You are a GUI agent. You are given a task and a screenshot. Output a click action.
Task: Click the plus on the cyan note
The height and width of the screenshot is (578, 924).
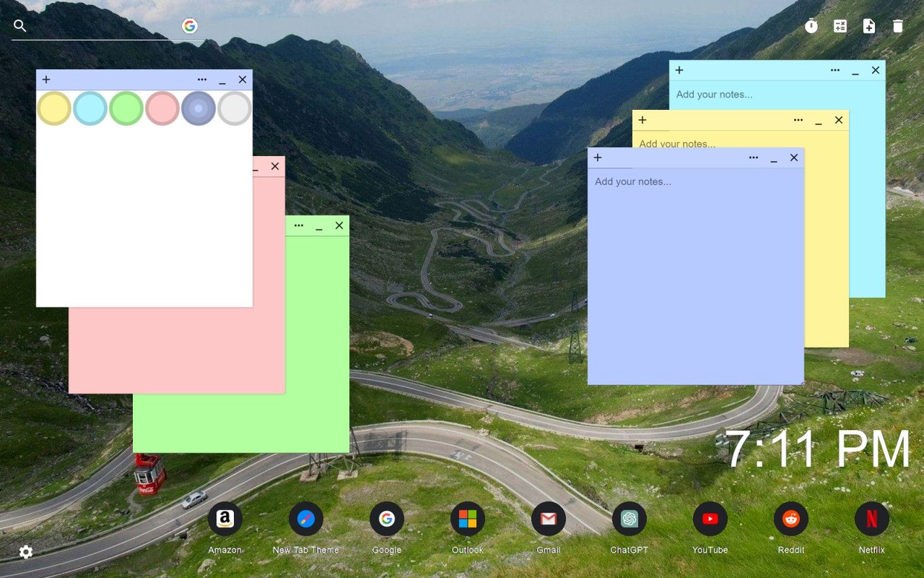[679, 70]
